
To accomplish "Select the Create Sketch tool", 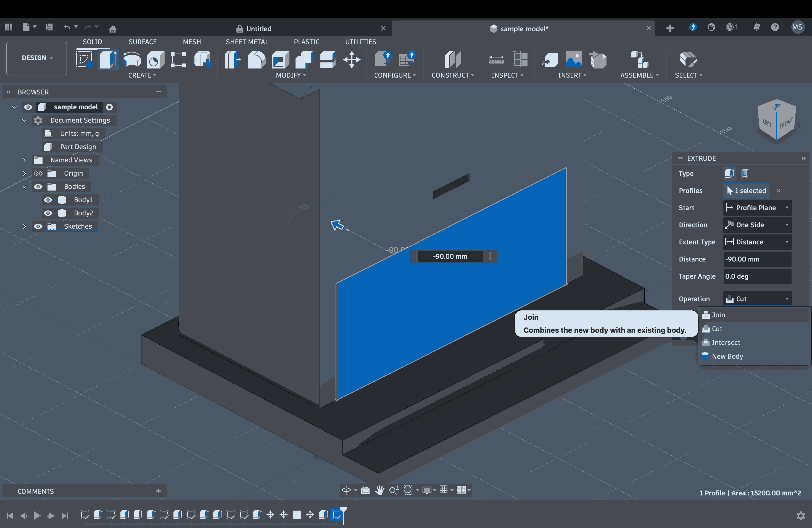I will [84, 60].
